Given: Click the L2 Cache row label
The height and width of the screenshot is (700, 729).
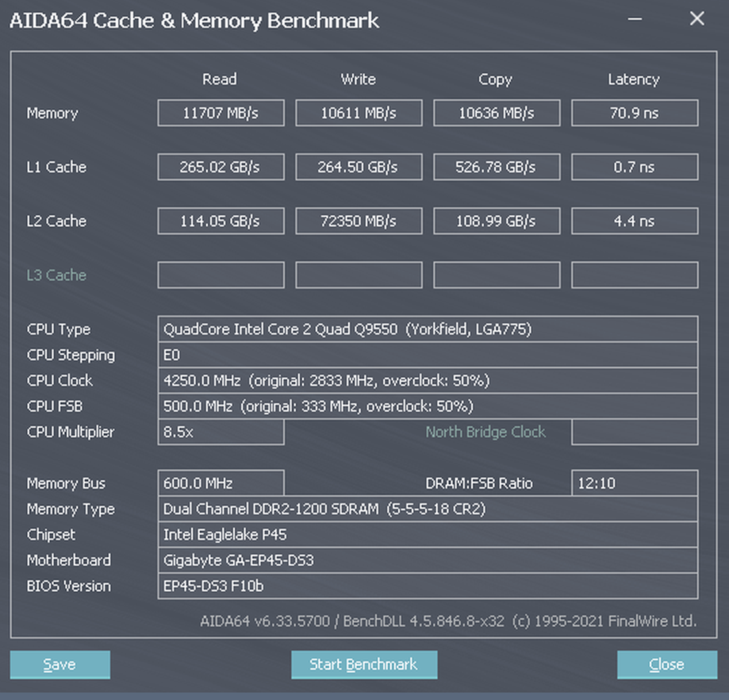Looking at the screenshot, I should pos(56,221).
